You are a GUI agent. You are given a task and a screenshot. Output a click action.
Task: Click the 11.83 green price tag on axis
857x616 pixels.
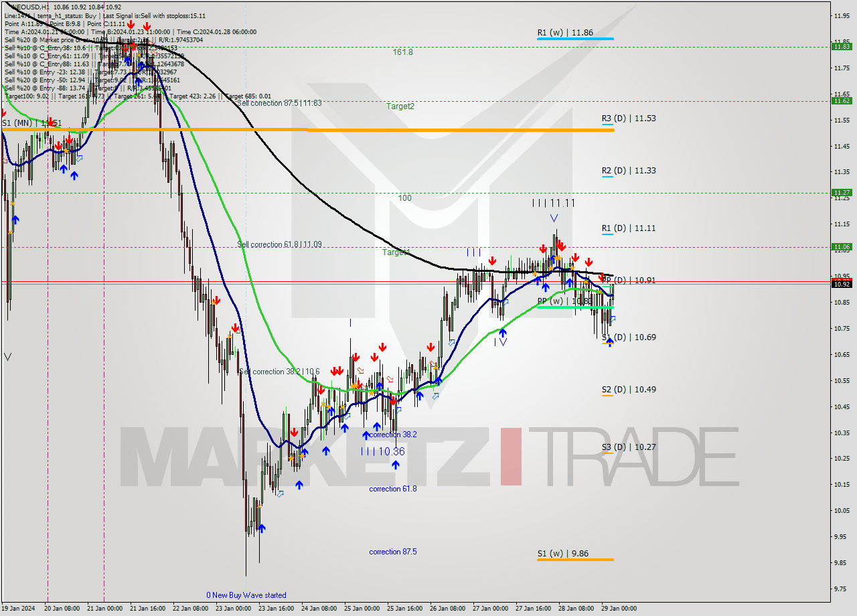tap(842, 46)
